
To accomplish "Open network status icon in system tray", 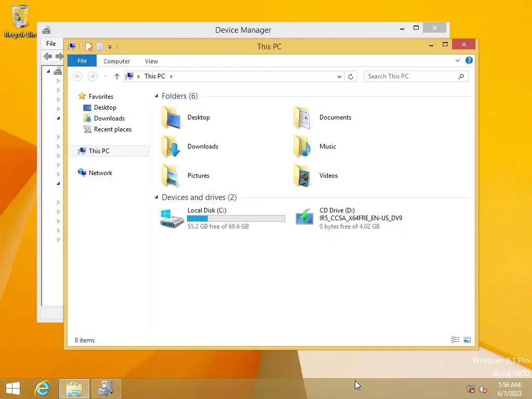I will 470,389.
